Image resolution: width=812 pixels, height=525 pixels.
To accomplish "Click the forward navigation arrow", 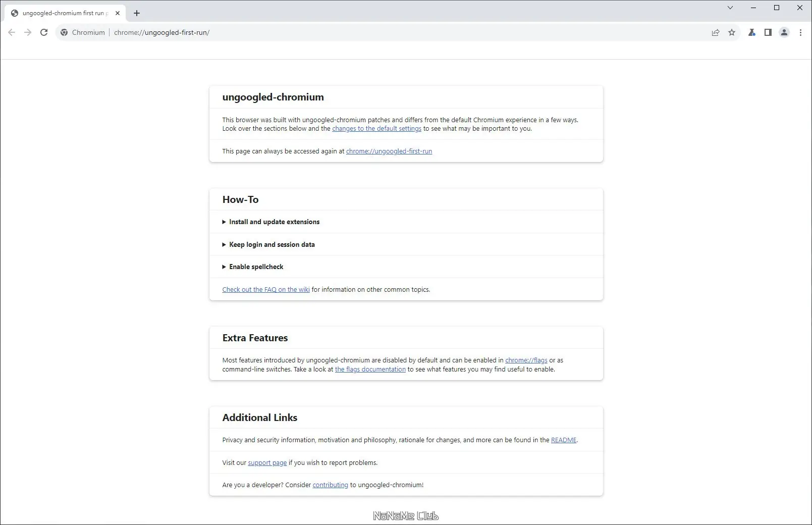I will pyautogui.click(x=28, y=32).
